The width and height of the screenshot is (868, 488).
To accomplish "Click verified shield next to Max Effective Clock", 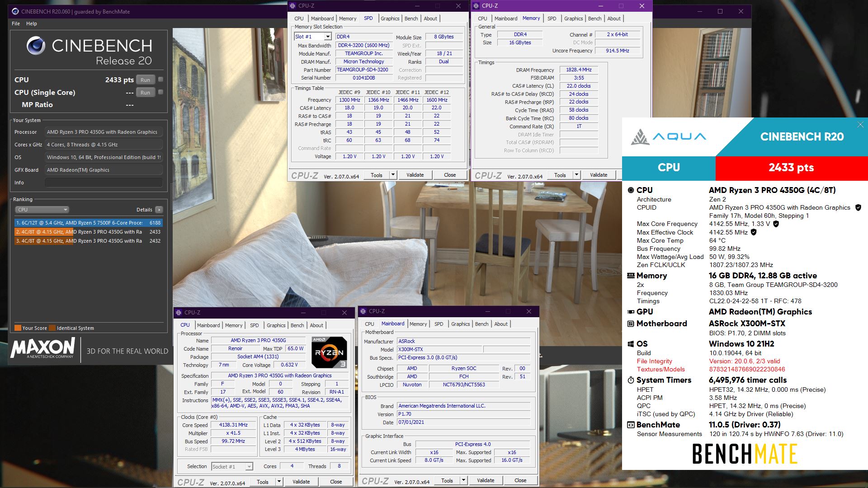I will (x=754, y=232).
